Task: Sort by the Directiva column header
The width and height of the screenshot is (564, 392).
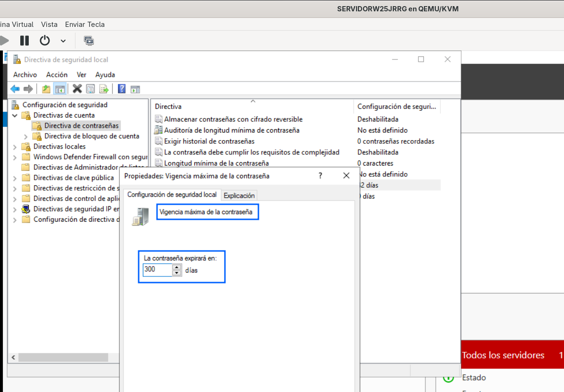Action: [252, 107]
